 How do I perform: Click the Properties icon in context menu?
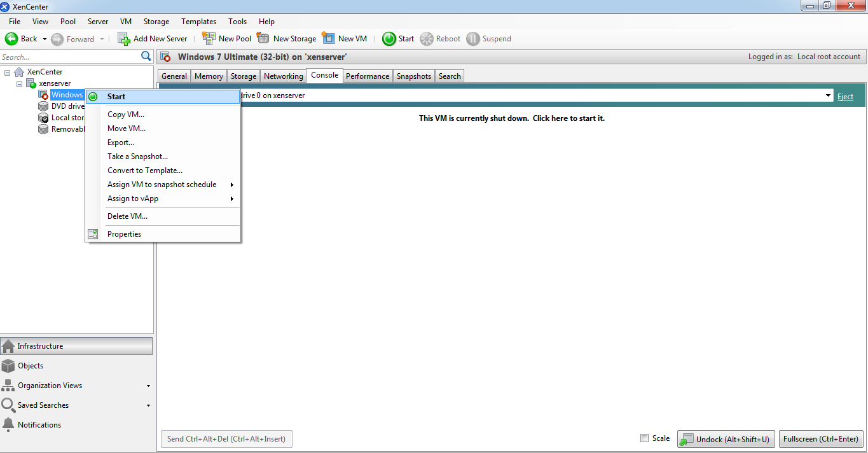[93, 234]
